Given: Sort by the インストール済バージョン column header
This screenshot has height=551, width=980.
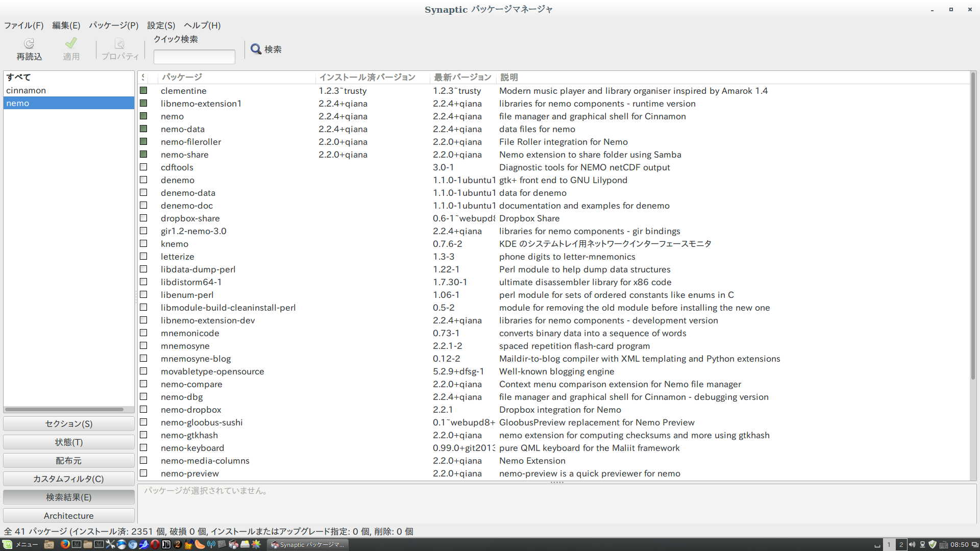Looking at the screenshot, I should [x=373, y=77].
